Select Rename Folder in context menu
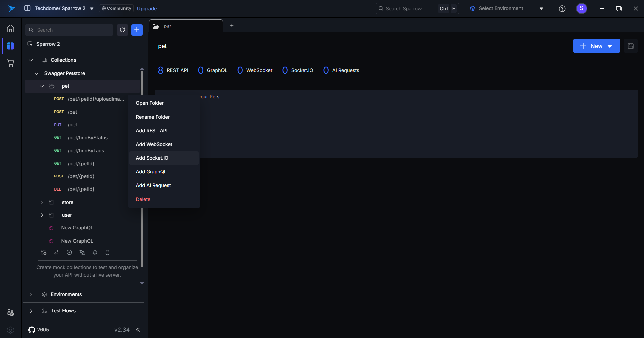The height and width of the screenshot is (338, 644). pyautogui.click(x=153, y=117)
